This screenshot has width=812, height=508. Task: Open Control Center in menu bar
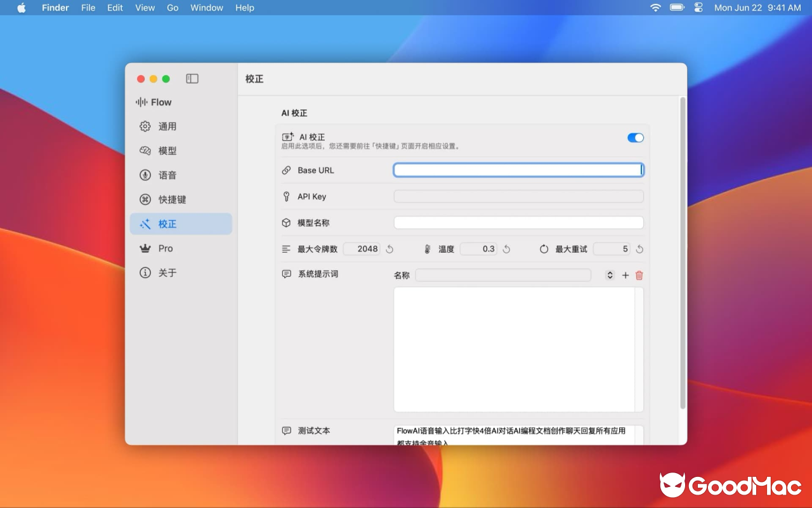(698, 8)
